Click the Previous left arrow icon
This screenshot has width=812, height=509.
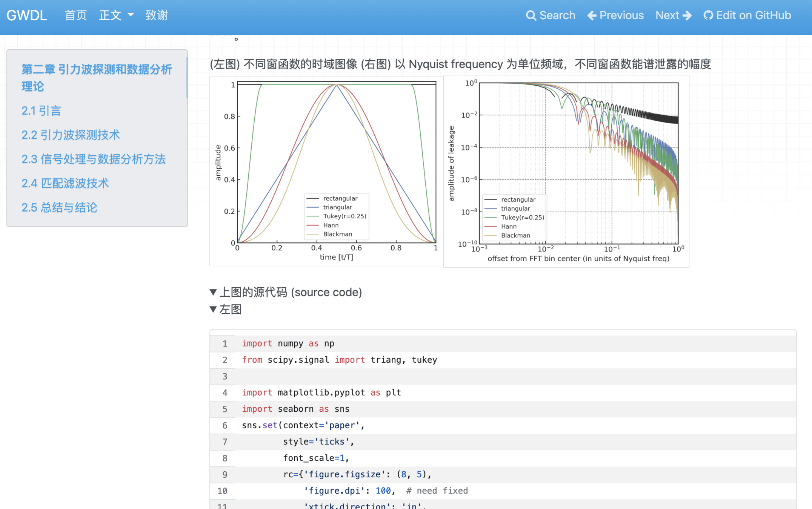click(x=592, y=15)
